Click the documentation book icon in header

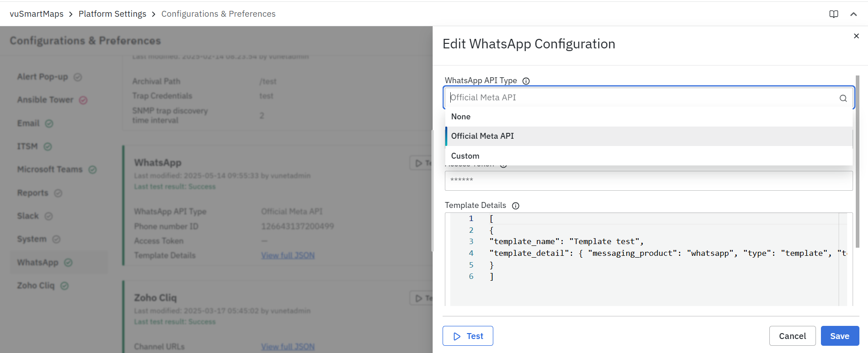click(x=834, y=14)
